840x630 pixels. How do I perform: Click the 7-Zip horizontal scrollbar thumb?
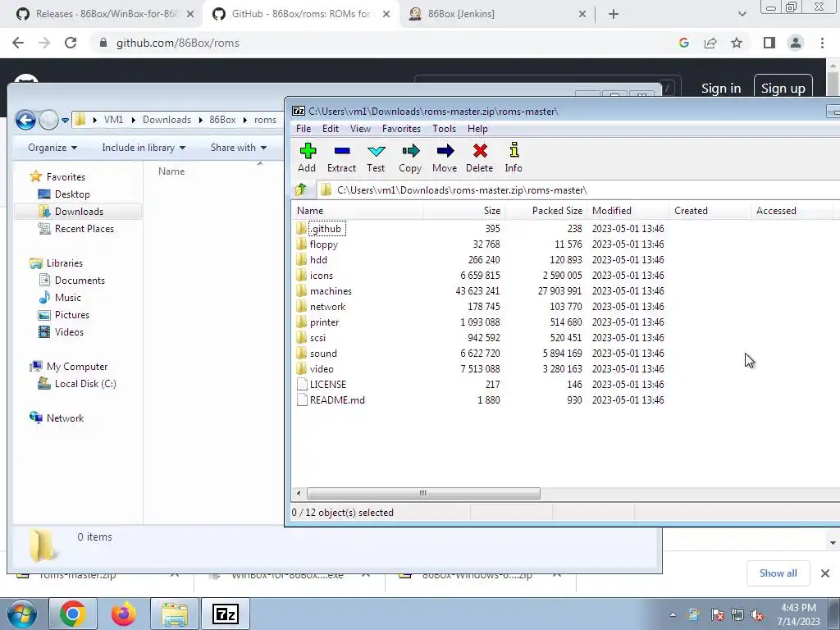pos(423,493)
